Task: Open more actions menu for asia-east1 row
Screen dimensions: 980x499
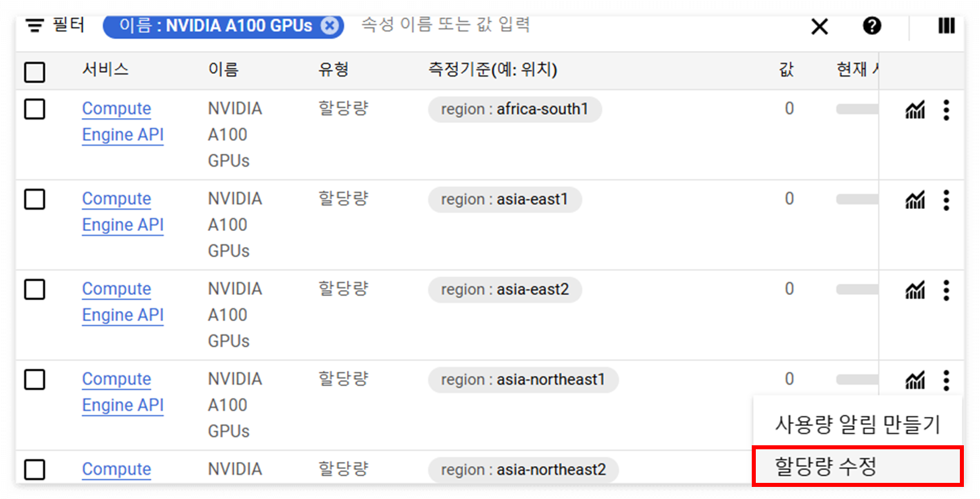Action: [946, 199]
